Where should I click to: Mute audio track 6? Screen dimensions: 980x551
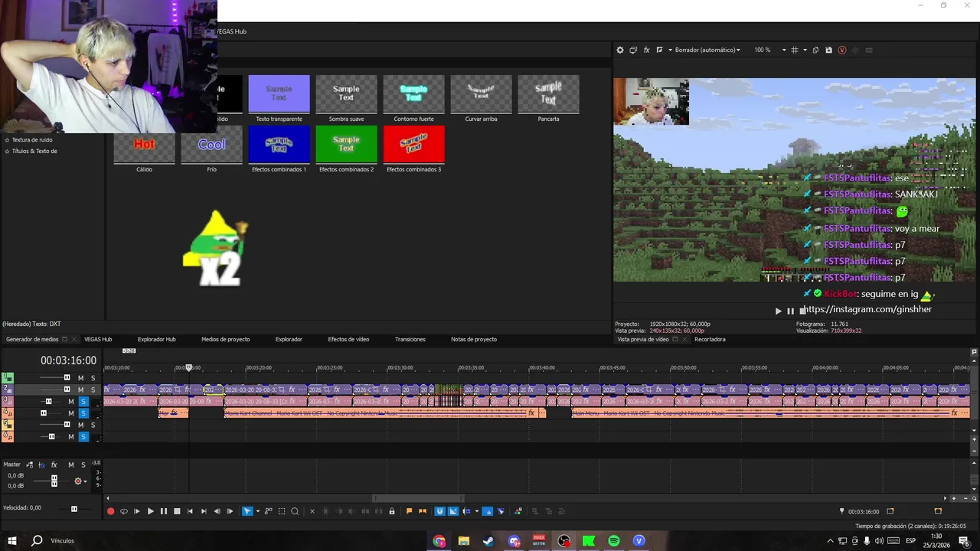coord(70,437)
